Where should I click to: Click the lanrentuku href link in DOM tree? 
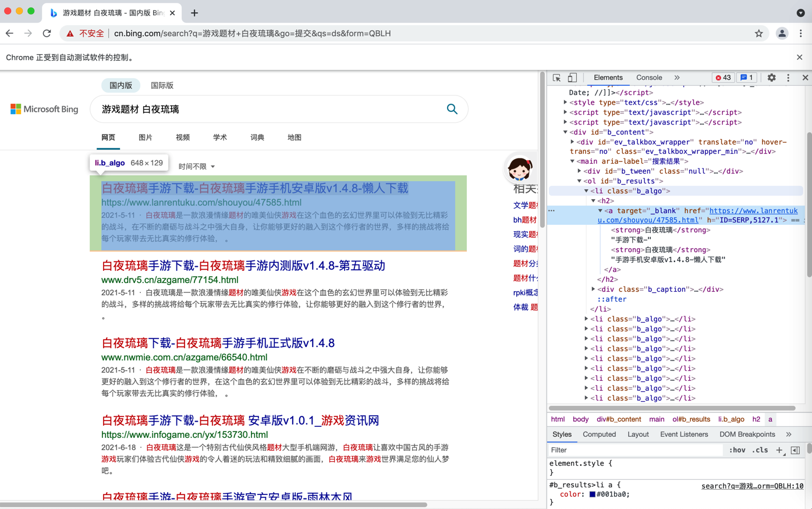(697, 215)
